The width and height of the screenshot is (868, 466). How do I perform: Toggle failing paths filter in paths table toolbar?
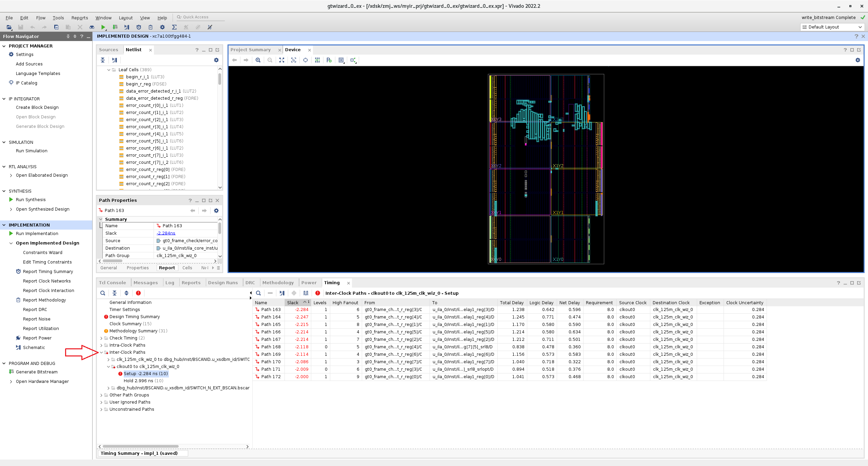tap(318, 293)
